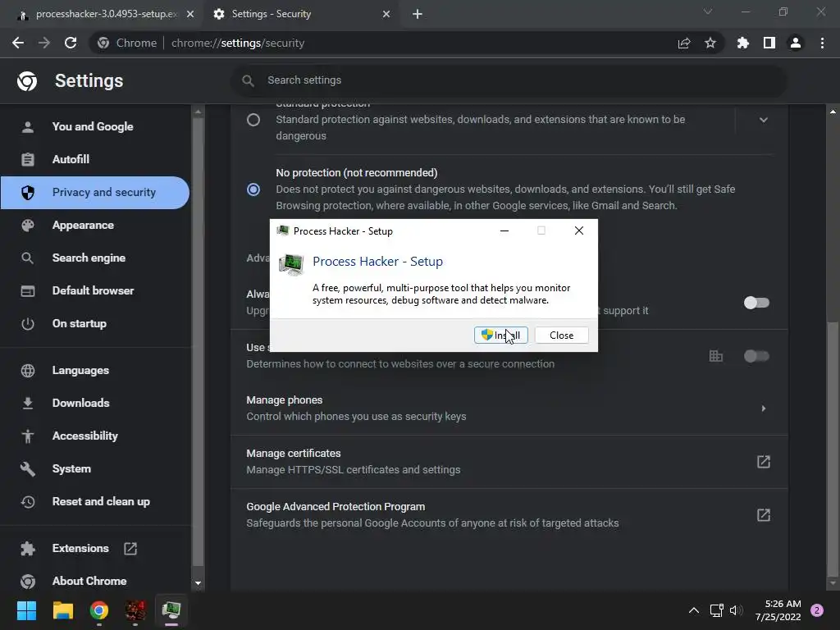Open Reset and clean up section
Viewport: 840px width, 630px height.
95,501
